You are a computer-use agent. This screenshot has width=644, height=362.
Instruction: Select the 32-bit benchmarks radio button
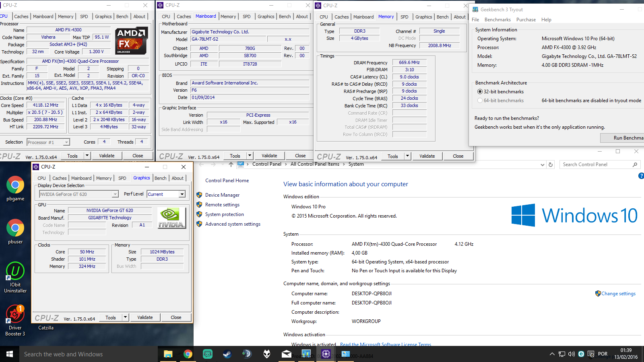(x=480, y=92)
